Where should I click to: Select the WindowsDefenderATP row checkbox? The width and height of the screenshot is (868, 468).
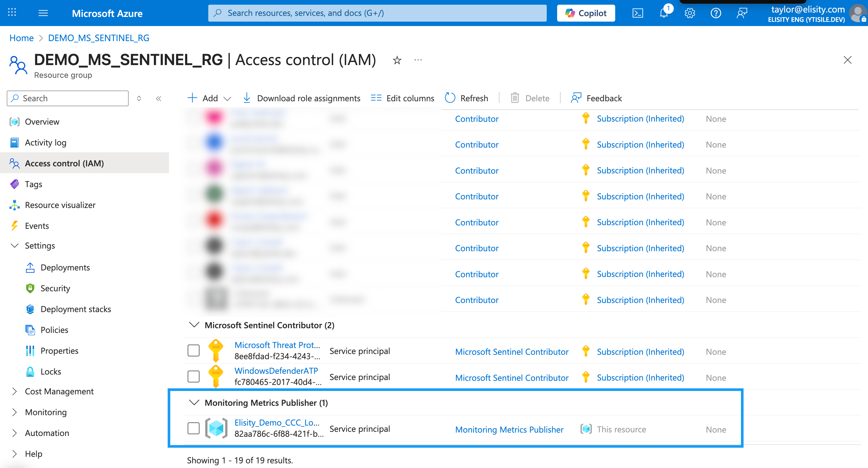coord(193,376)
